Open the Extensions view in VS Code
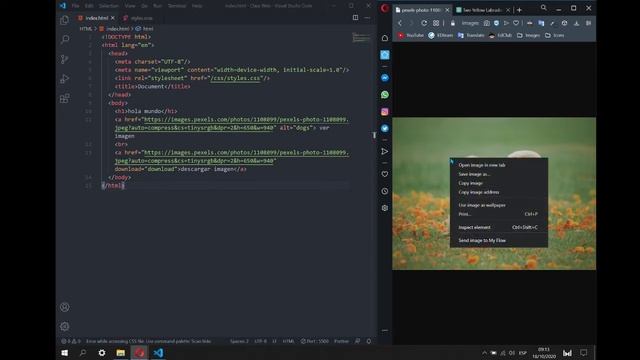640x360 pixels. tap(64, 98)
